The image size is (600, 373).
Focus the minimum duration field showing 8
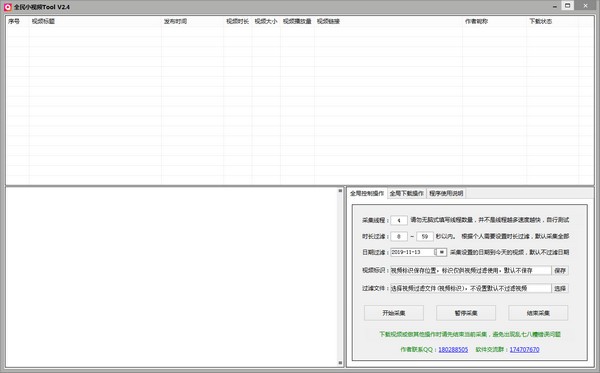[399, 236]
